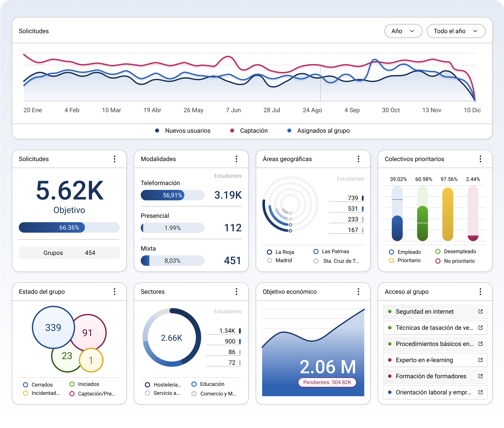Open the Colectivos prioritarios options menu

click(480, 159)
